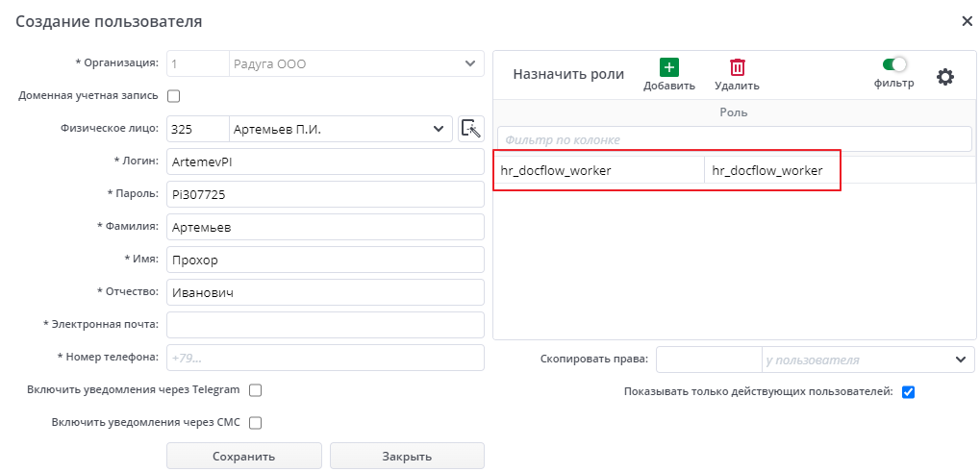Click the Сохранить button
Image resolution: width=980 pixels, height=472 pixels.
pos(244,456)
